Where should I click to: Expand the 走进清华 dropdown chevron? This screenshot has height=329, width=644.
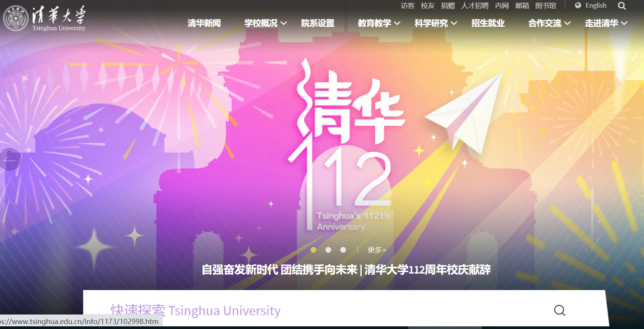[624, 23]
